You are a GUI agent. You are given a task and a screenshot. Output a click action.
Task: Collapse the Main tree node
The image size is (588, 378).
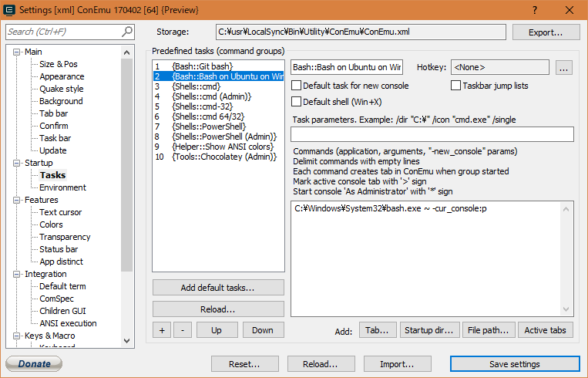point(16,52)
